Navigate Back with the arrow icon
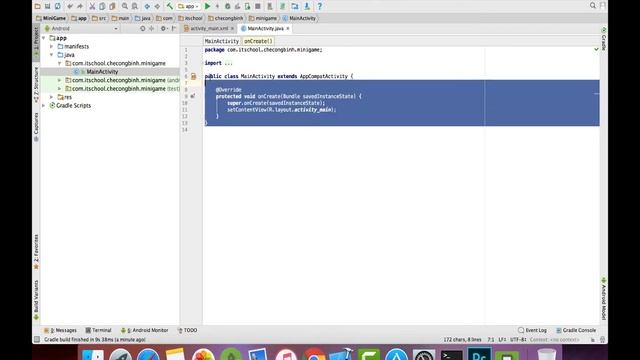640x360 pixels. click(147, 6)
